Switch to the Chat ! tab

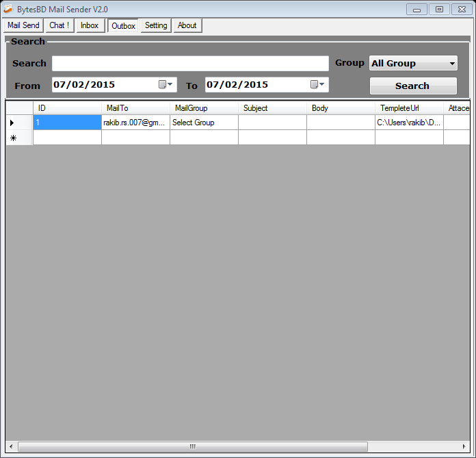pos(59,25)
